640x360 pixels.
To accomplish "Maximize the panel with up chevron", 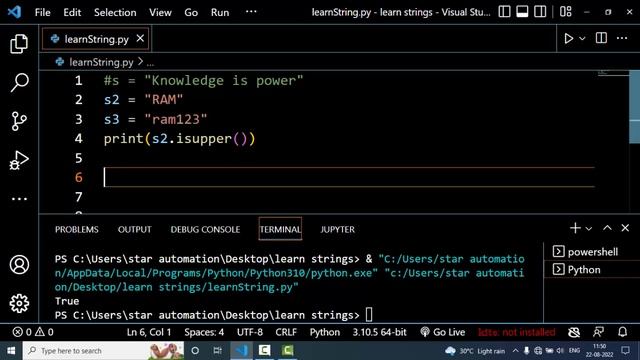I will pos(607,228).
